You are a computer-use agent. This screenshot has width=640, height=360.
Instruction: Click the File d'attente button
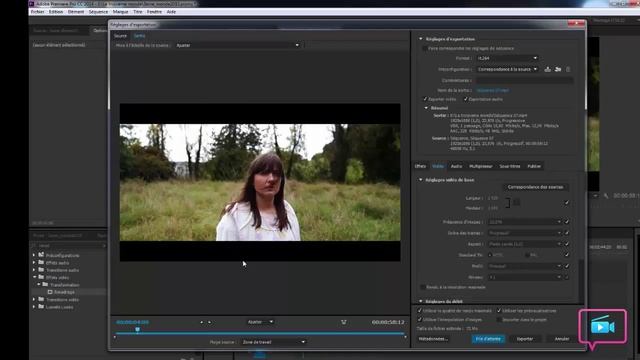point(488,339)
